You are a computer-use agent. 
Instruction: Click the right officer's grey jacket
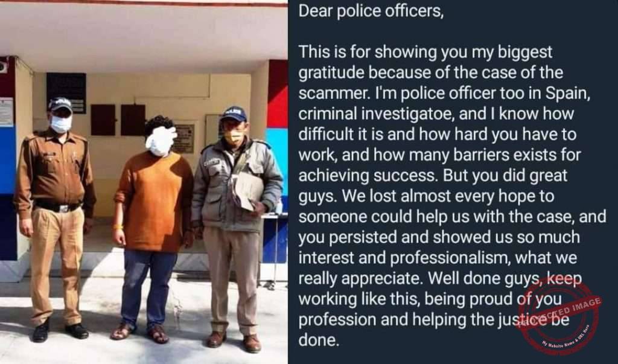point(237,185)
